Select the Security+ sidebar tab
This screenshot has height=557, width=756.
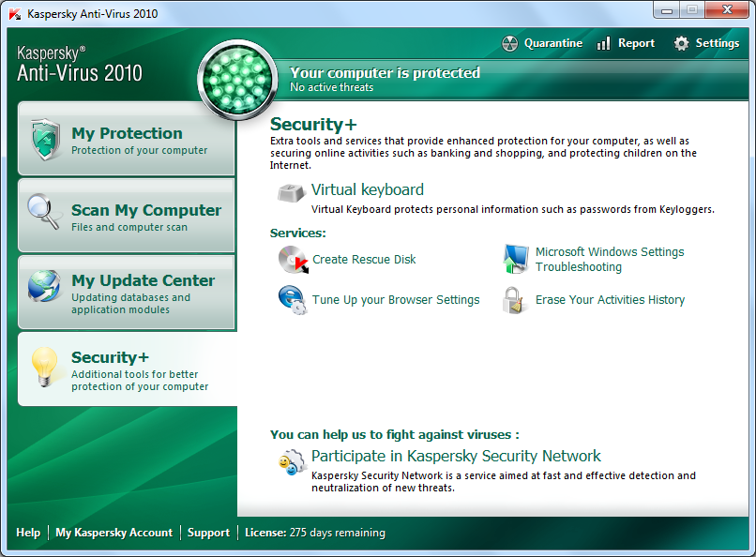coord(128,369)
